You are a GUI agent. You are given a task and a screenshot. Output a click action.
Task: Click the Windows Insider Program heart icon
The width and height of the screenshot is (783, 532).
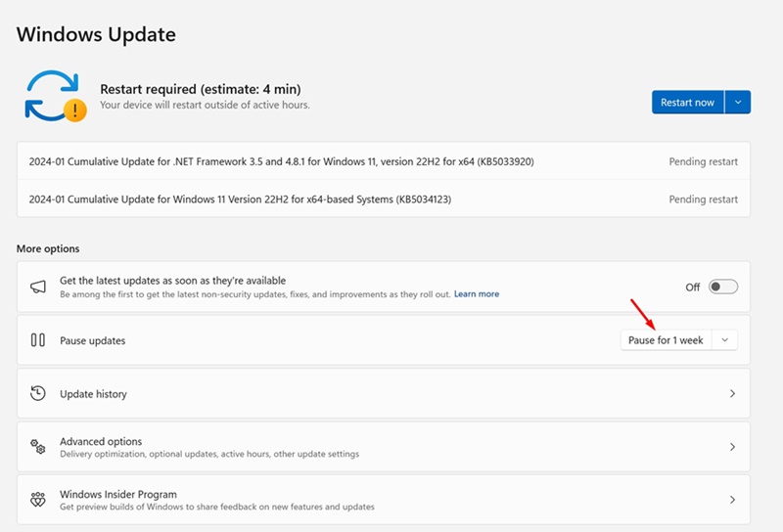[38, 500]
